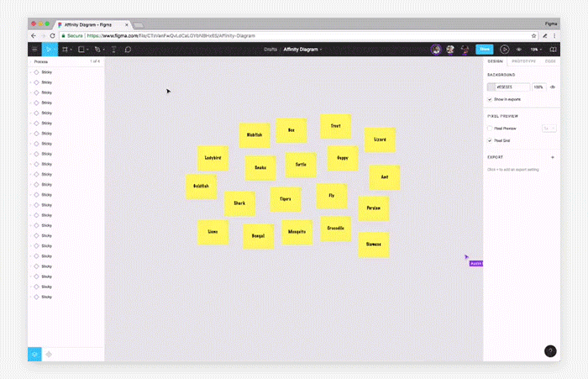The width and height of the screenshot is (588, 379).
Task: Toggle background visibility eye icon
Action: 553,87
